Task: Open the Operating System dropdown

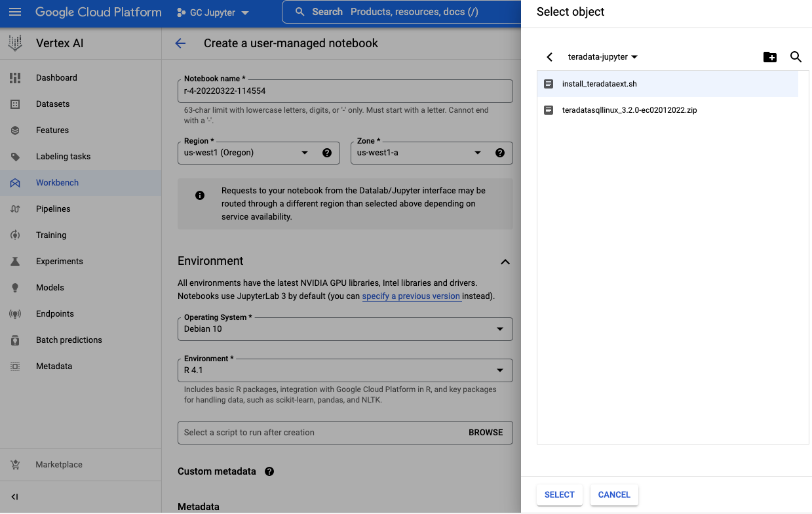Action: pyautogui.click(x=501, y=328)
